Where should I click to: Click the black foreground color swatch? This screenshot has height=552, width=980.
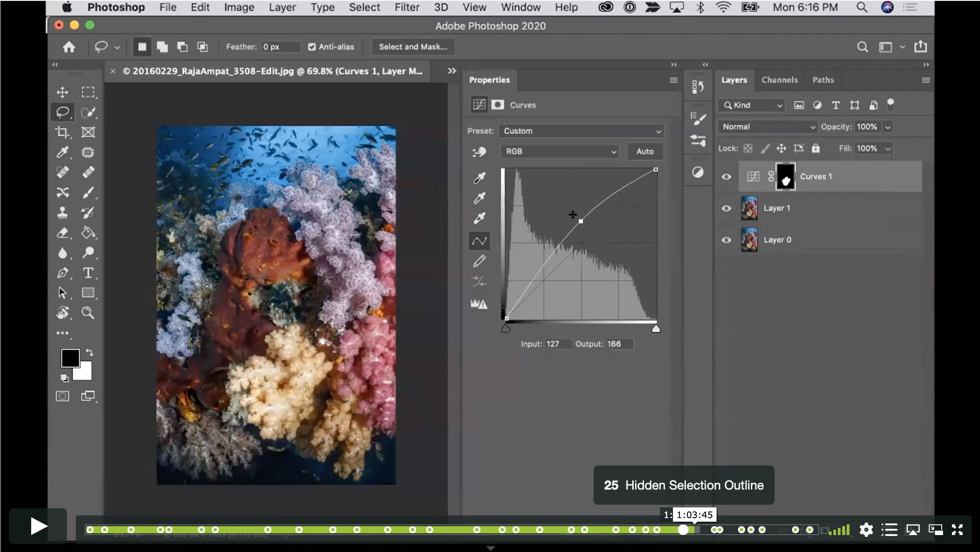70,358
